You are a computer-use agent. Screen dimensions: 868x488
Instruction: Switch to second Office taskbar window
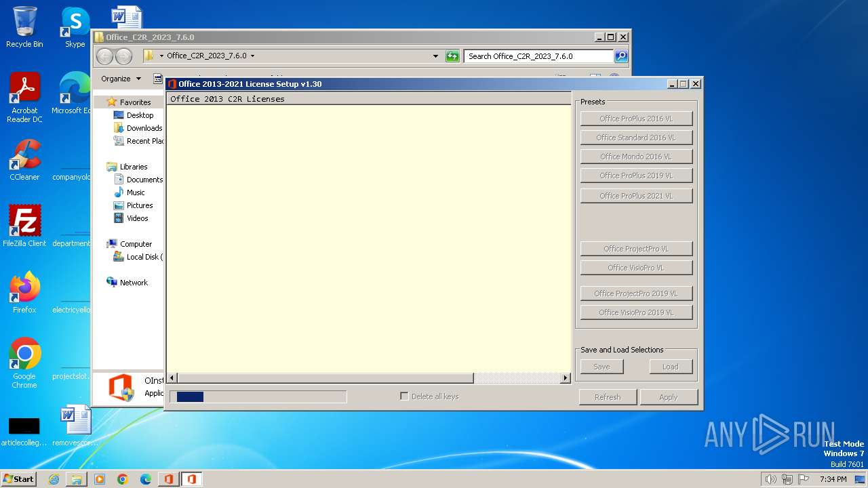[x=192, y=479]
